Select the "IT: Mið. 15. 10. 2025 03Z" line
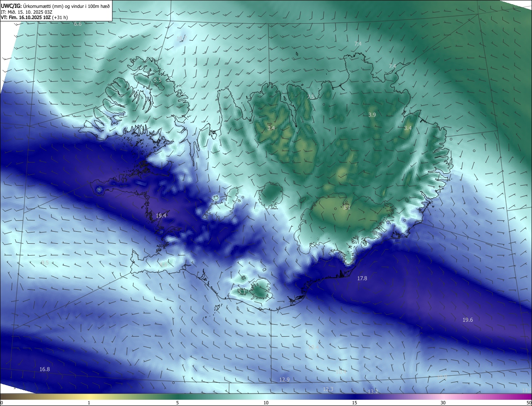 tap(27, 12)
